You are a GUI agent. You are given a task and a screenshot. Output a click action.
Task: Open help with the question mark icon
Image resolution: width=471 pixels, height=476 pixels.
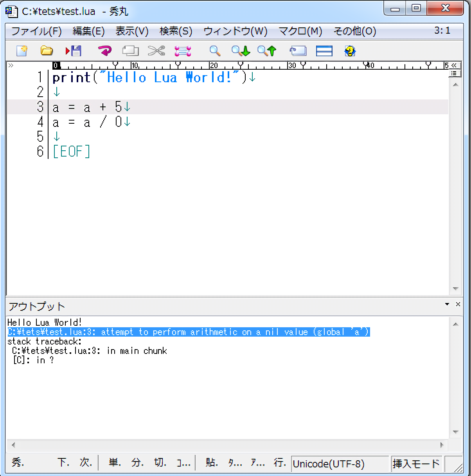(x=350, y=51)
